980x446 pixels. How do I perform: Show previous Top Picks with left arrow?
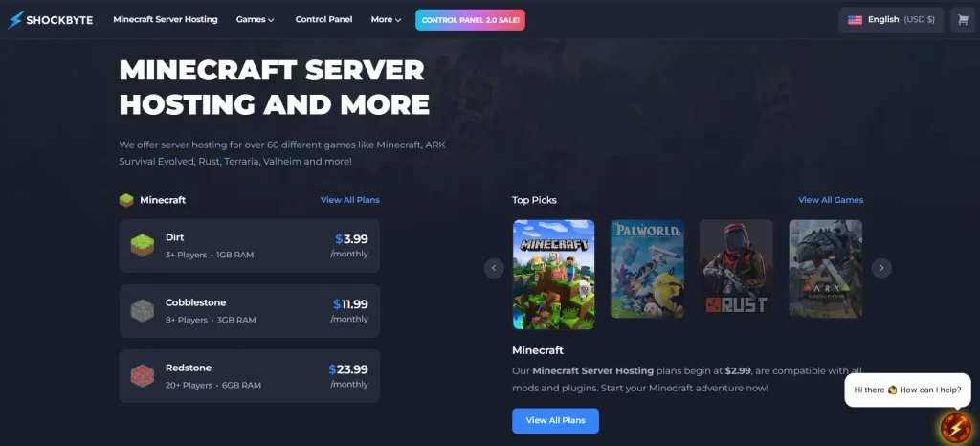(x=494, y=268)
